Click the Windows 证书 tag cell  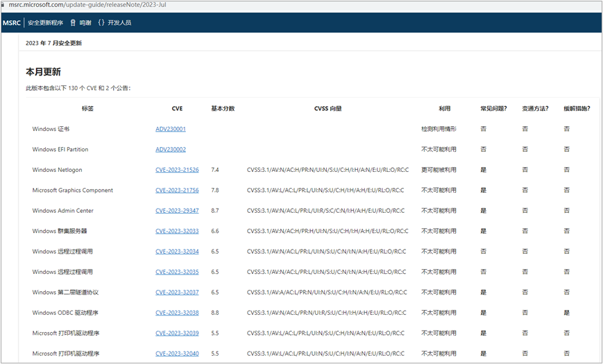click(51, 129)
